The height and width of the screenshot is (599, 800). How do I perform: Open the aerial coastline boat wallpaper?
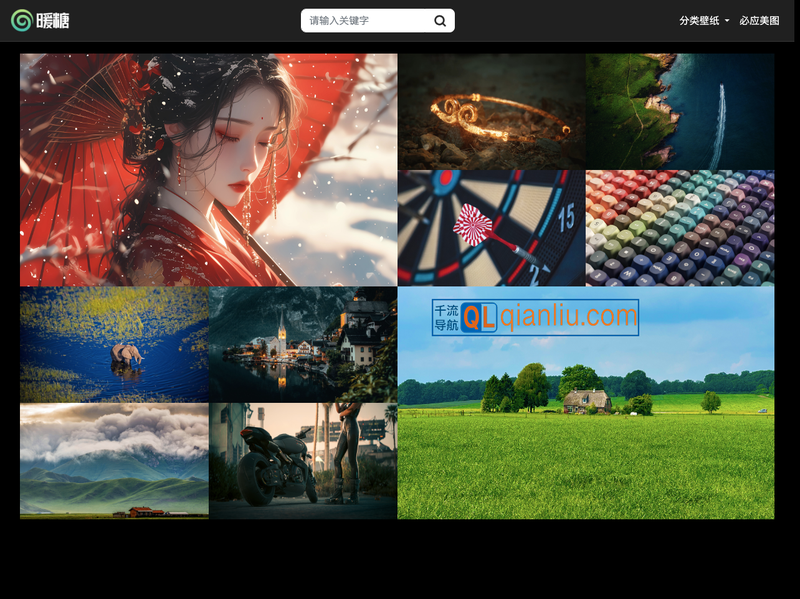(x=680, y=111)
